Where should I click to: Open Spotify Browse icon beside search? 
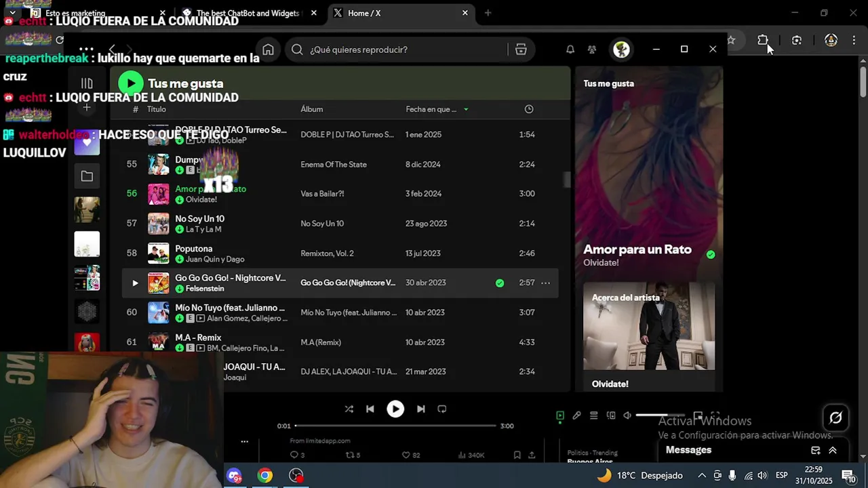521,49
